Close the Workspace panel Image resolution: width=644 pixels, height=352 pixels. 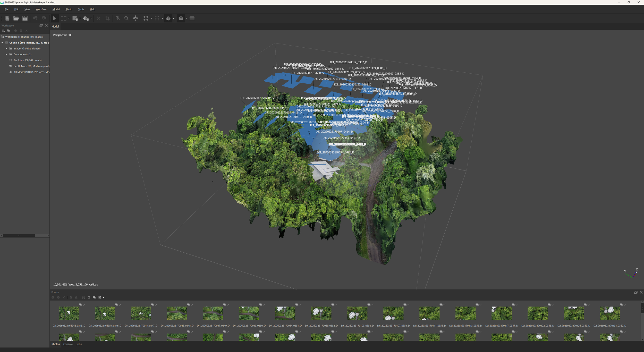tap(47, 25)
